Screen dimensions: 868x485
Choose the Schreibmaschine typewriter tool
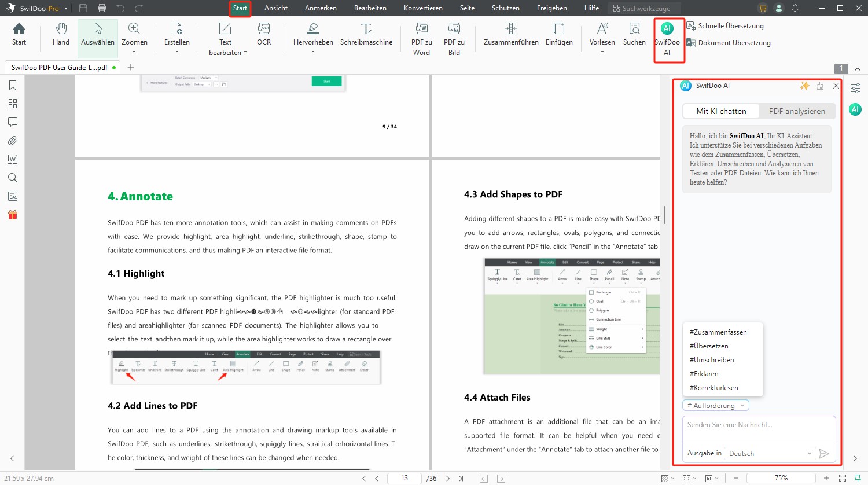366,35
